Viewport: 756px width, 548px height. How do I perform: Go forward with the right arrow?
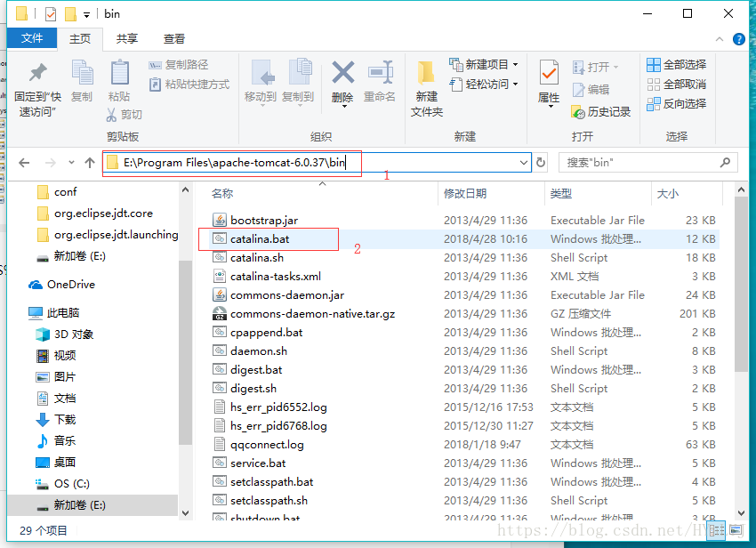point(50,163)
